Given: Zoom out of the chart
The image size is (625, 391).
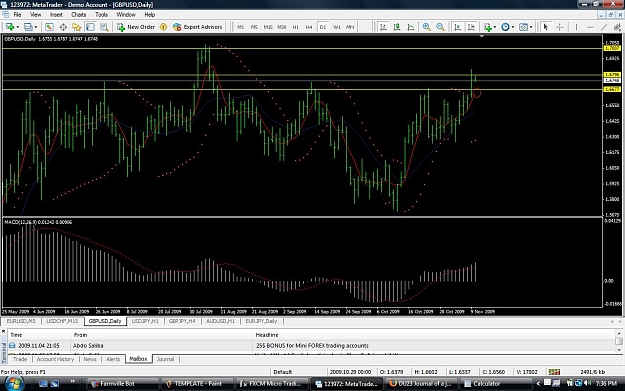Looking at the screenshot, I should tap(440, 27).
